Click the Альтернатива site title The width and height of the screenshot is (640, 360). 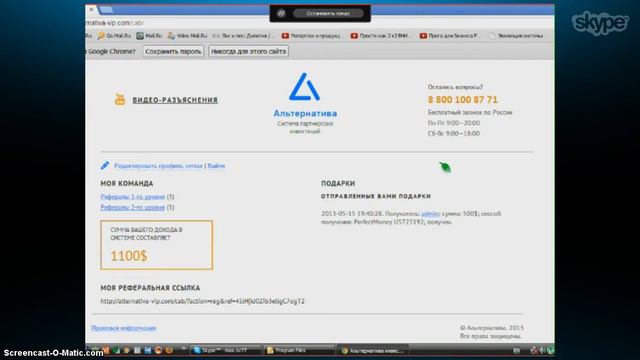click(x=305, y=113)
